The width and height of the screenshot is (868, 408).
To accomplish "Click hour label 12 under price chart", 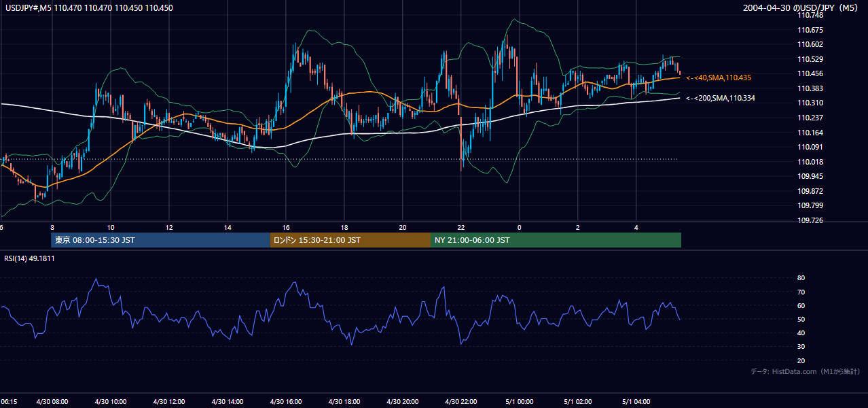I will 169,228.
